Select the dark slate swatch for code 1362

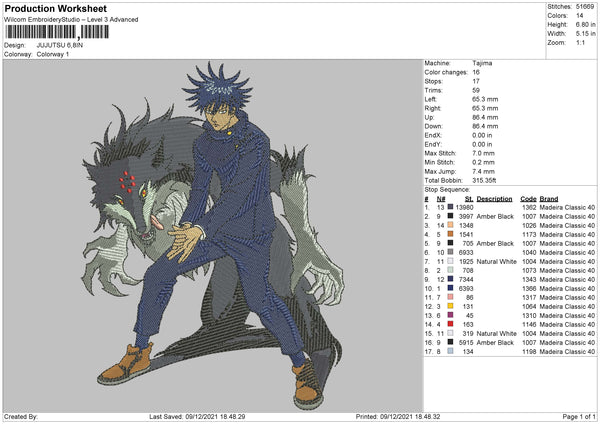[450, 207]
